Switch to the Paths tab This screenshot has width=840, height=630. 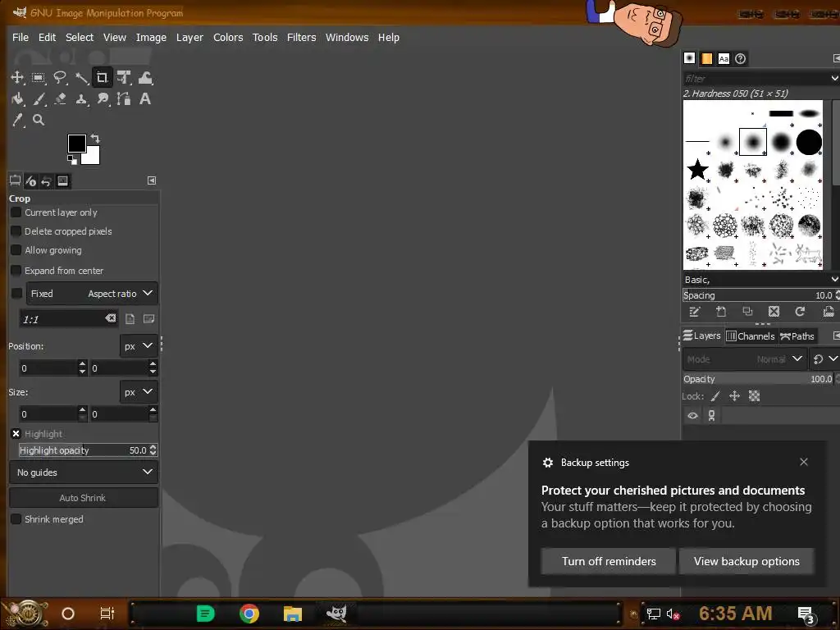click(x=797, y=336)
